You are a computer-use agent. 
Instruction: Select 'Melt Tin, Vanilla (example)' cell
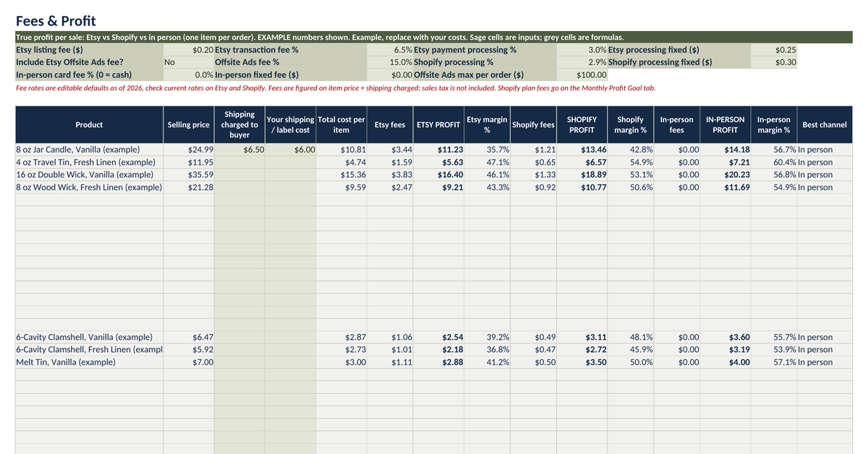[89, 362]
